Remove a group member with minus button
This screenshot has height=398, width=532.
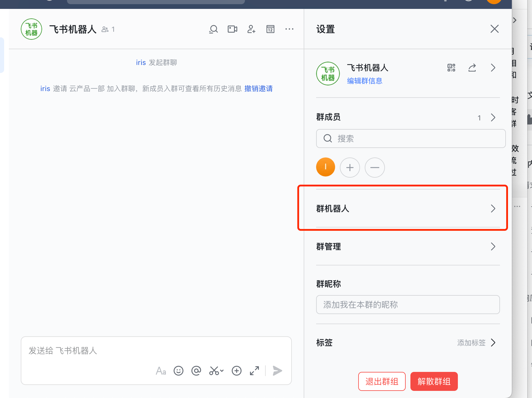click(375, 168)
